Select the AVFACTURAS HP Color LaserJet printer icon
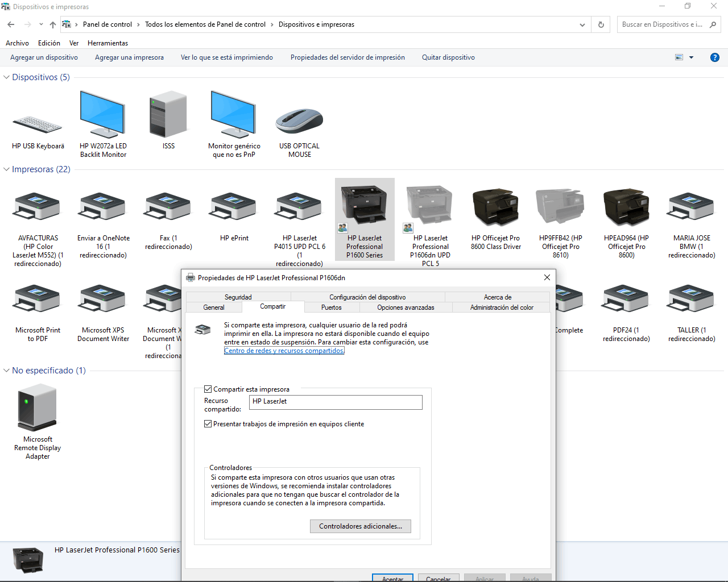Screen dimensions: 728x582 tap(38, 207)
